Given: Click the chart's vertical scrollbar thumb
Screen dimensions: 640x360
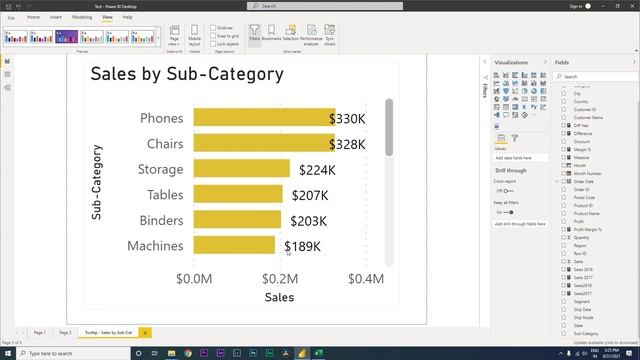Looking at the screenshot, I should click(x=389, y=127).
